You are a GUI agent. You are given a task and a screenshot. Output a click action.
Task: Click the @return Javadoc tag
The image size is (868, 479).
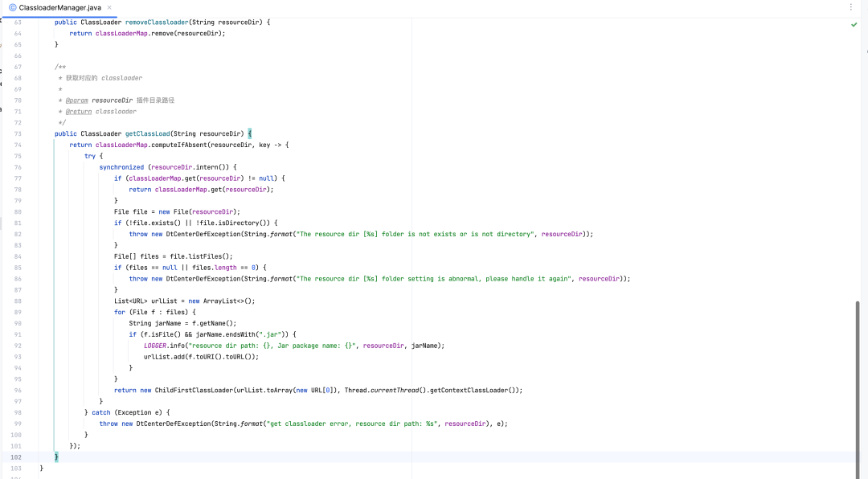(x=78, y=112)
